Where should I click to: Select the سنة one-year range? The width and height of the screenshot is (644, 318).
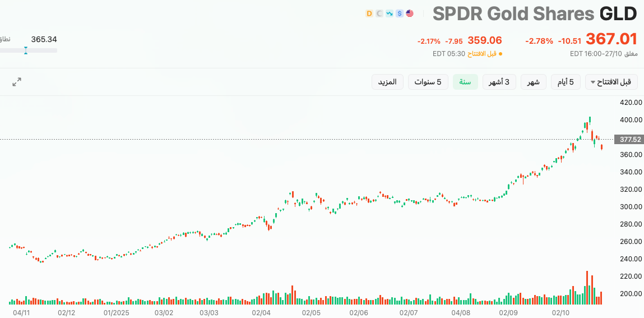click(x=466, y=82)
